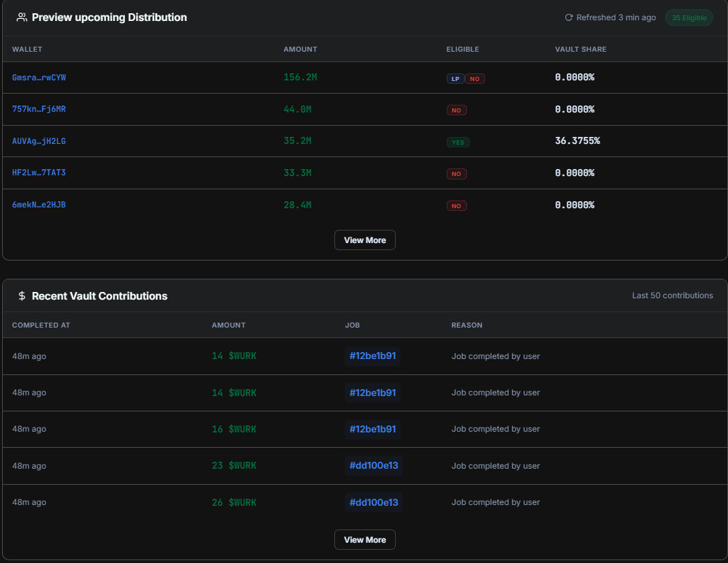
Task: Click amount 35.2M
Action: (297, 141)
